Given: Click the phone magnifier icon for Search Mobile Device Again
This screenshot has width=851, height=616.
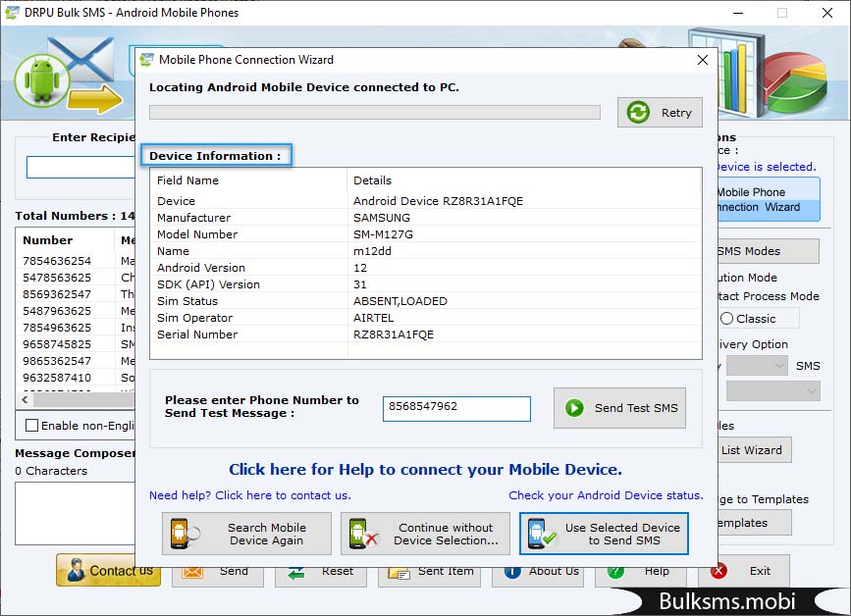Looking at the screenshot, I should [x=185, y=534].
